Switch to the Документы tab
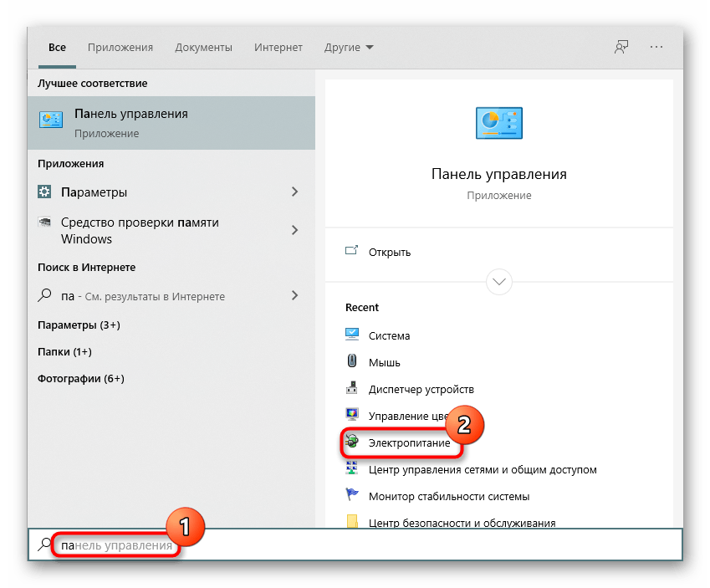The image size is (710, 588). [x=204, y=47]
